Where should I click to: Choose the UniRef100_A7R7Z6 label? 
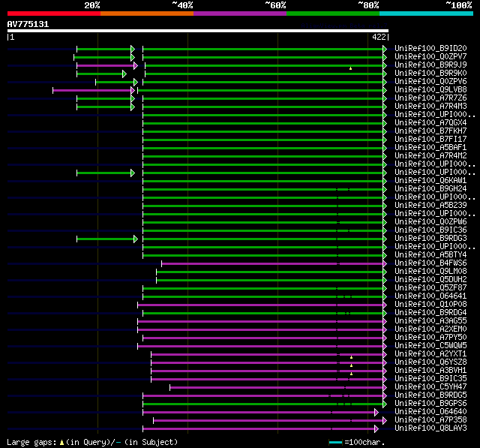click(x=430, y=98)
